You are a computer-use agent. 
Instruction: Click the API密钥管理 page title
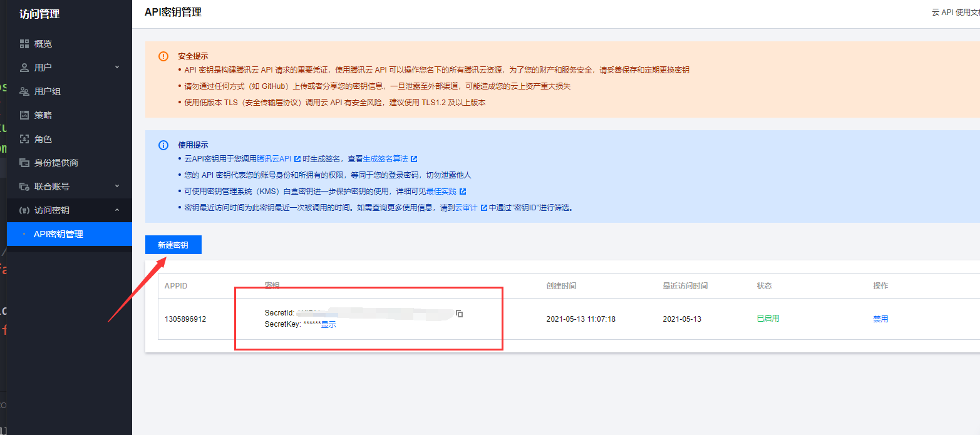pos(173,12)
